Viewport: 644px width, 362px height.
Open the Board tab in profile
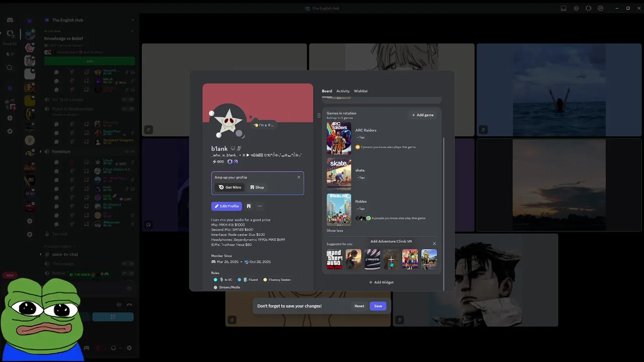click(327, 91)
